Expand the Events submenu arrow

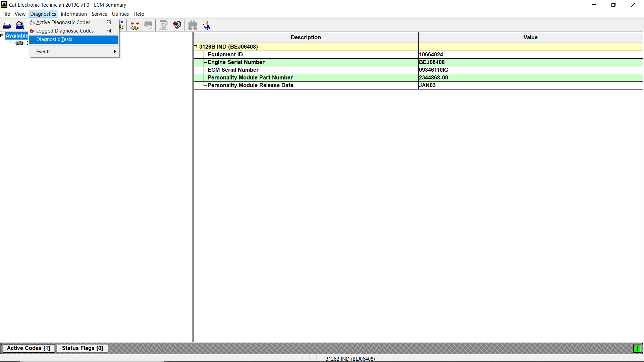(115, 52)
